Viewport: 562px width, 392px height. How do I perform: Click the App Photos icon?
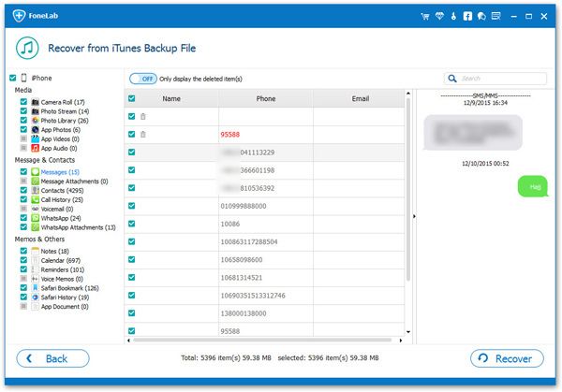(x=36, y=130)
